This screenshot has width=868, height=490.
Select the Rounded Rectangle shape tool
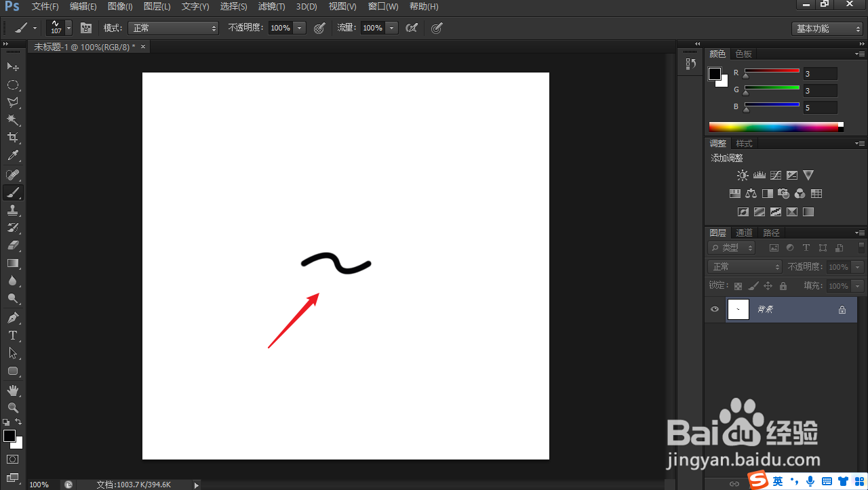12,371
